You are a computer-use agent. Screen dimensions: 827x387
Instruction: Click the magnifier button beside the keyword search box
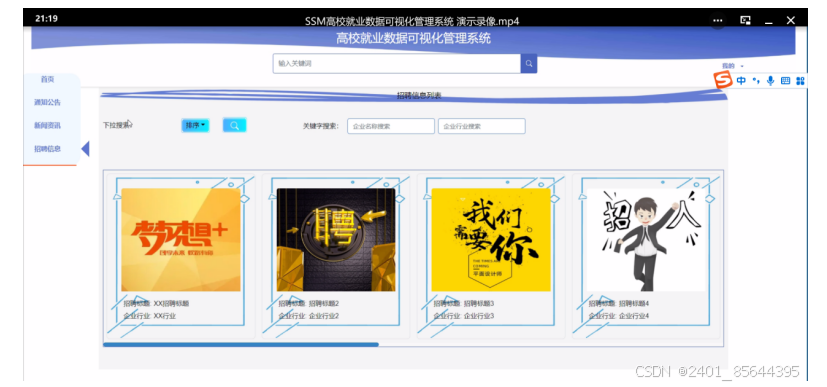[x=528, y=63]
